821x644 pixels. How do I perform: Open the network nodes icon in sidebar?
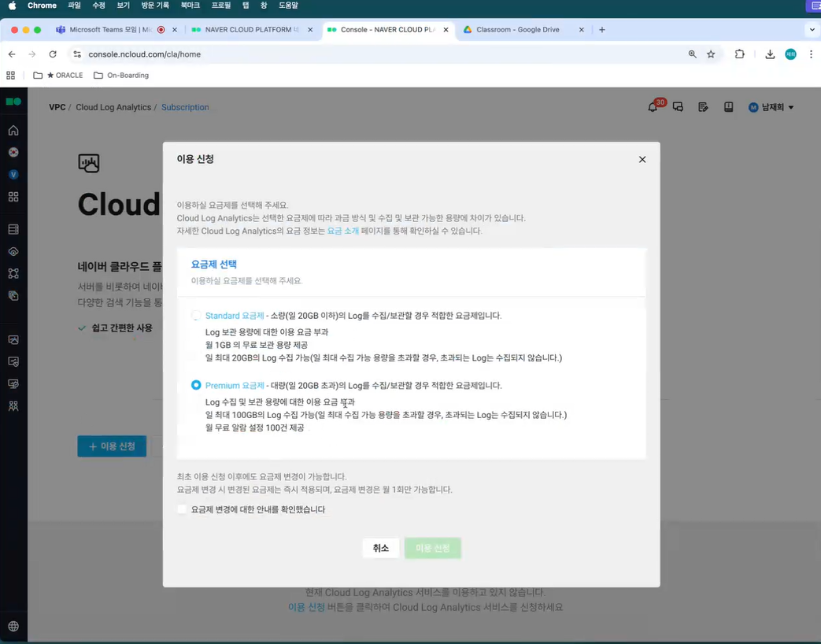point(13,273)
